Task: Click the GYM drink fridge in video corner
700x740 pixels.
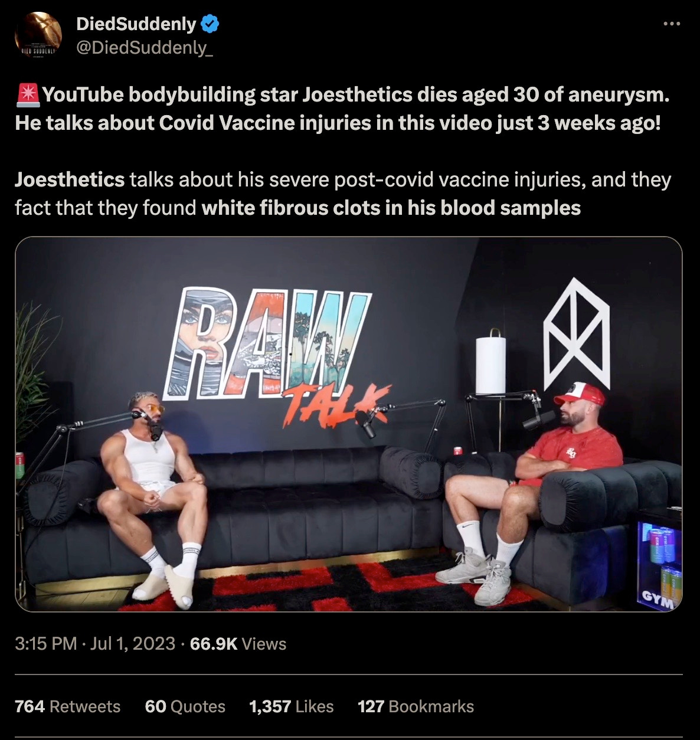Action: point(659,559)
